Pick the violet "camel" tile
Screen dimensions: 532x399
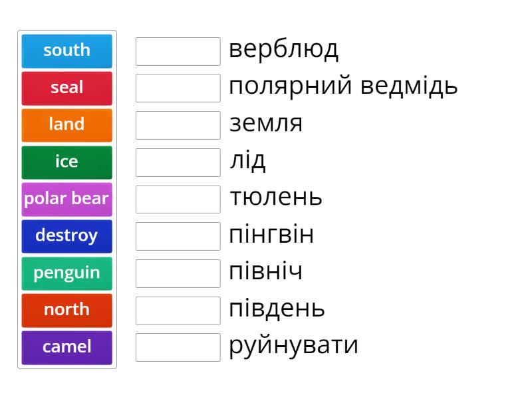pyautogui.click(x=66, y=347)
